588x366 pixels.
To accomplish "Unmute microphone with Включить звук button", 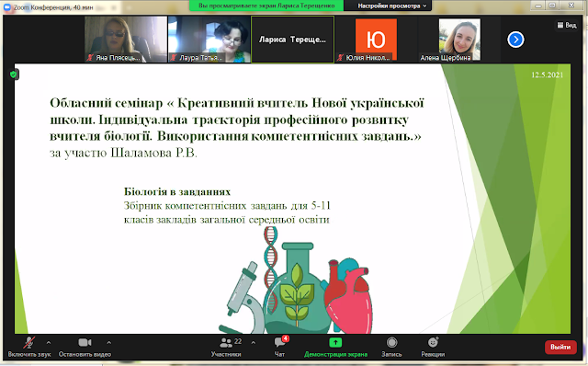I will tap(29, 347).
